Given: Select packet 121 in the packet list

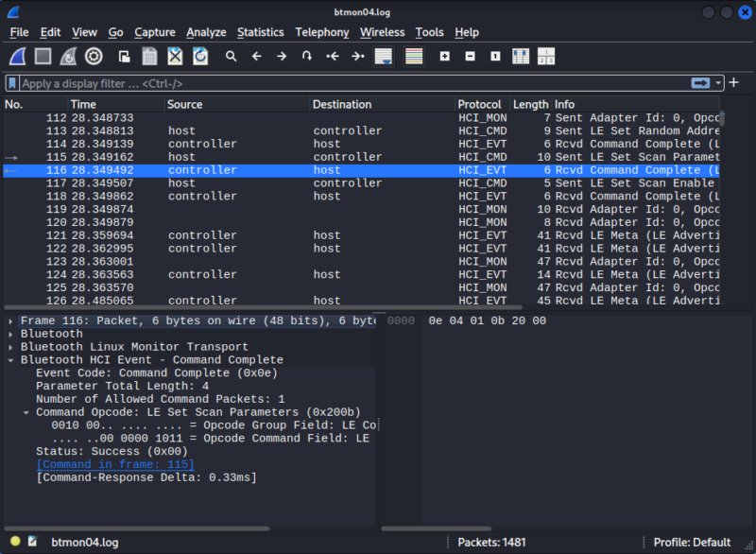Looking at the screenshot, I should tap(361, 235).
